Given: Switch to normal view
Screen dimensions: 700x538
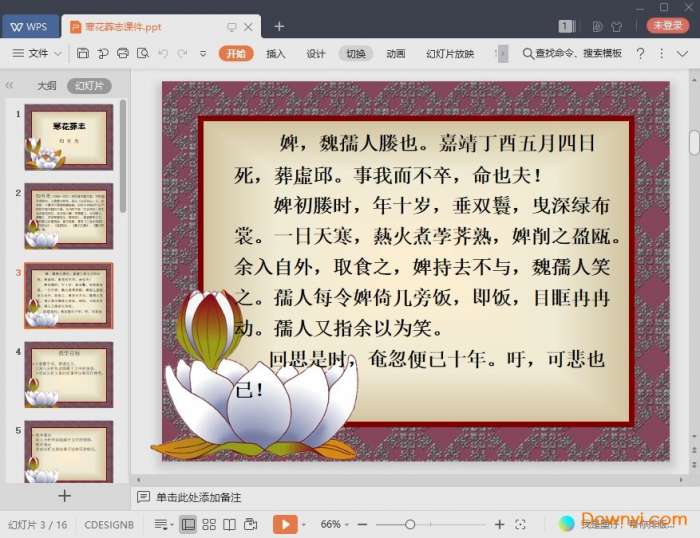Looking at the screenshot, I should 188,525.
